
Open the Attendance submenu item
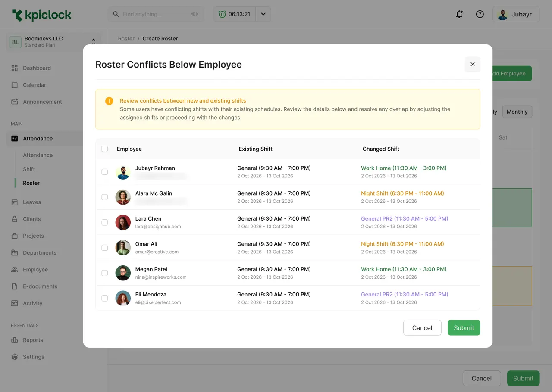(38, 155)
